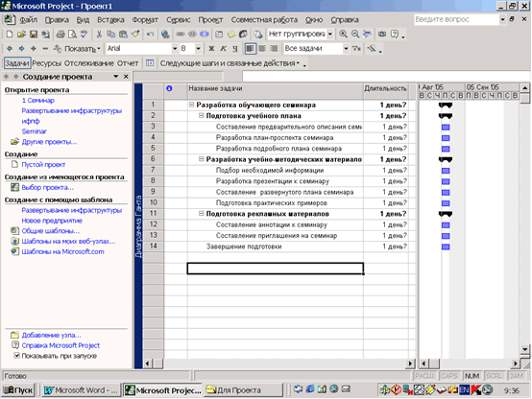Save the project with diskette icon
The image size is (532, 399).
click(x=34, y=34)
